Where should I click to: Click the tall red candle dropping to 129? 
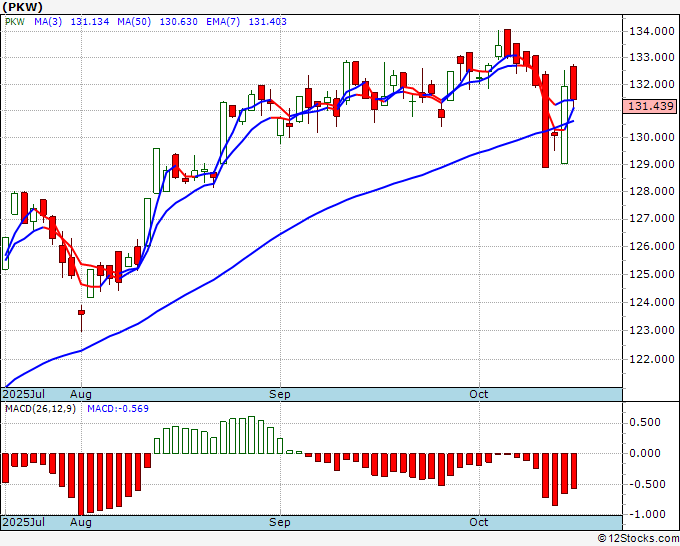pyautogui.click(x=545, y=121)
